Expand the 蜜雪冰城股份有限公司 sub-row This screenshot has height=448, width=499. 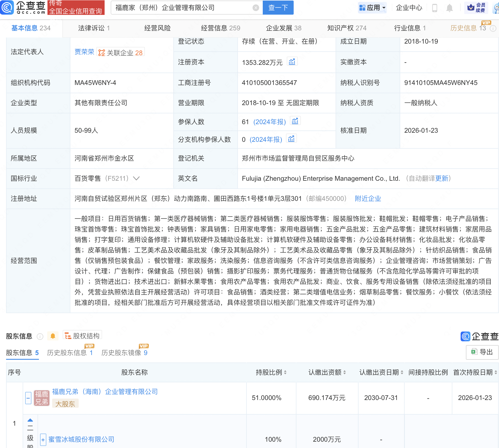coord(43,439)
